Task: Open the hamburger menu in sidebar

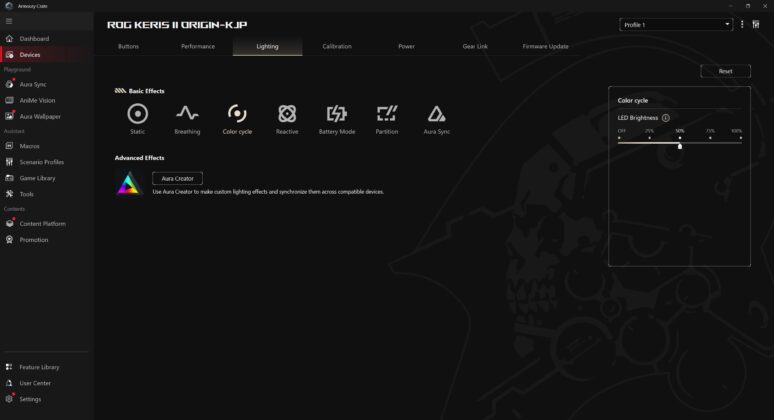Action: point(9,21)
